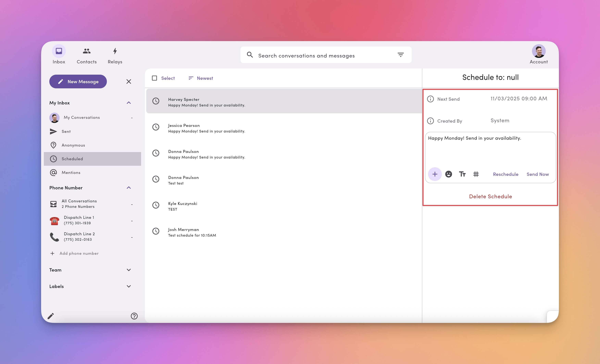The width and height of the screenshot is (600, 364).
Task: Switch to the Sent folder
Action: point(66,131)
